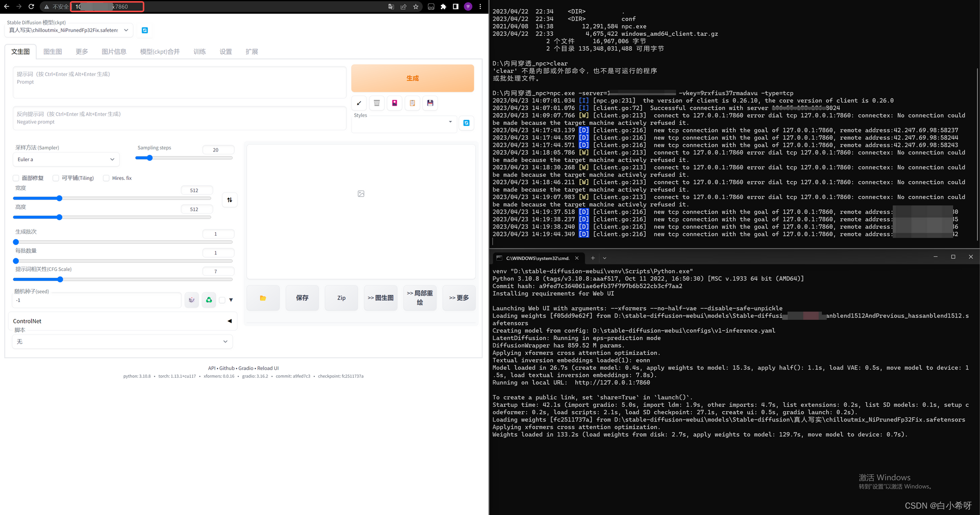The height and width of the screenshot is (515, 980).
Task: Click into the Negative prompt text box
Action: [179, 118]
